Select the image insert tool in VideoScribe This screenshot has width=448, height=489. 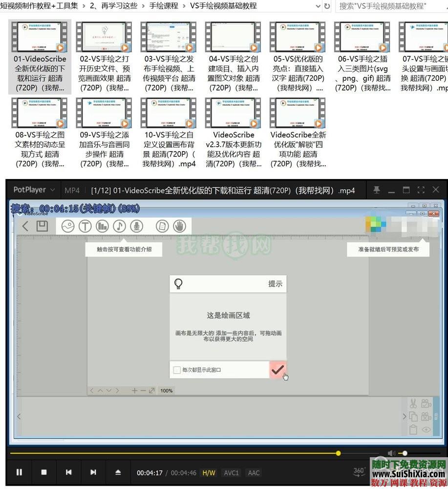(67, 226)
